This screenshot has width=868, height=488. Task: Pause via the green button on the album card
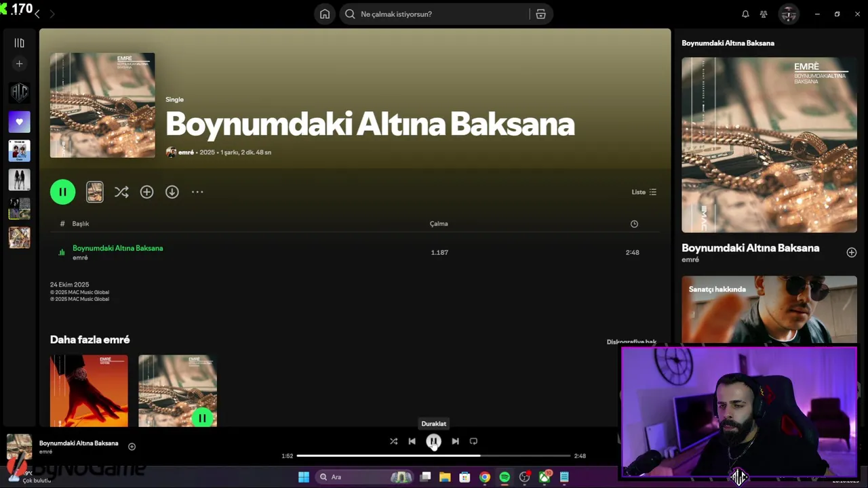[202, 418]
